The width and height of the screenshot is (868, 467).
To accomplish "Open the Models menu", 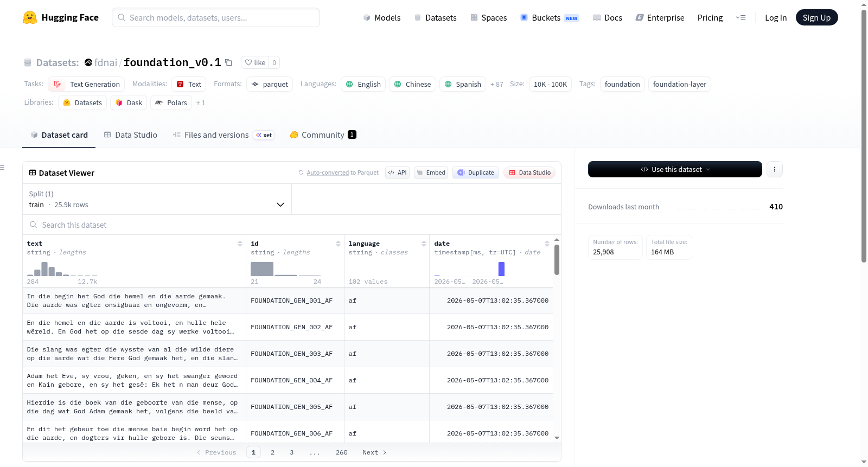I will [x=382, y=17].
